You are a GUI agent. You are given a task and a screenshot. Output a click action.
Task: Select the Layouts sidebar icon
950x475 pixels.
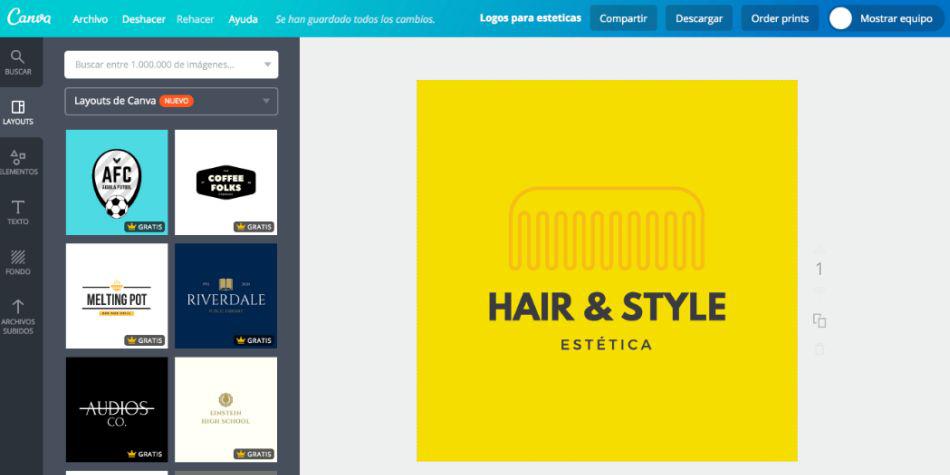(x=18, y=112)
